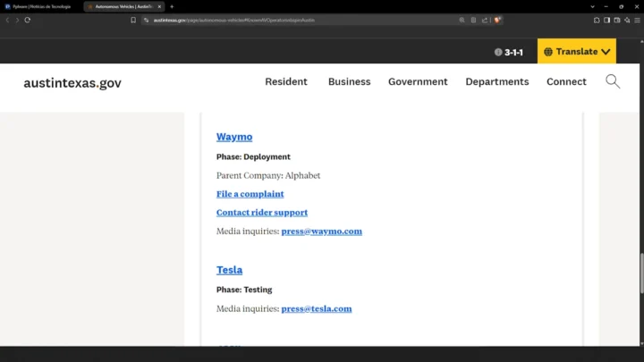Switch to the Pplware browser tab

coord(42,6)
